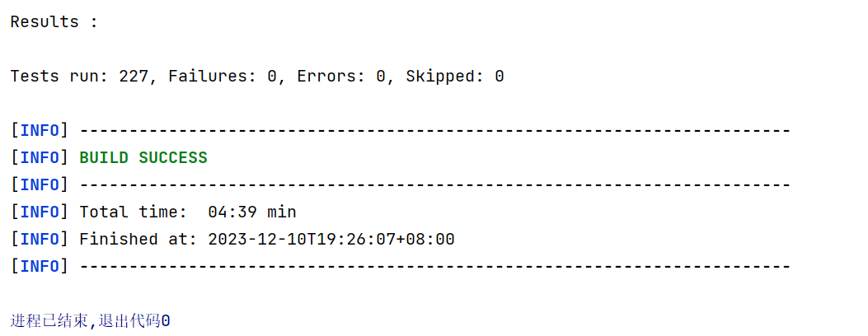Click the [INFO] tag on the first dashed line
The width and height of the screenshot is (868, 336).
(40, 131)
